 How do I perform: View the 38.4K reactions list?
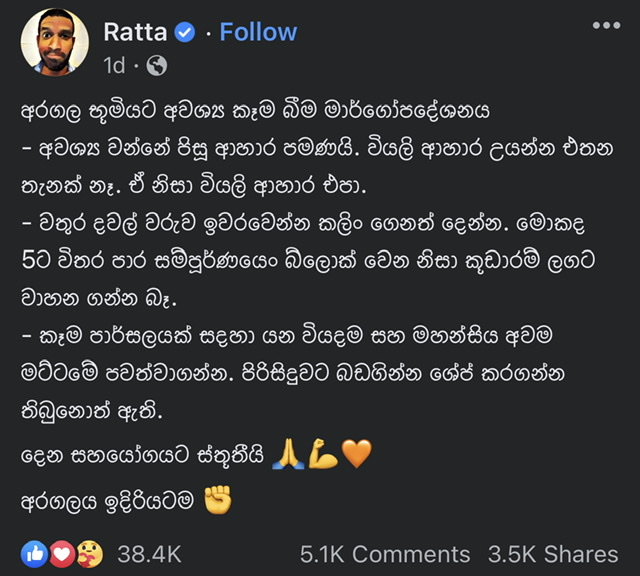[149, 554]
